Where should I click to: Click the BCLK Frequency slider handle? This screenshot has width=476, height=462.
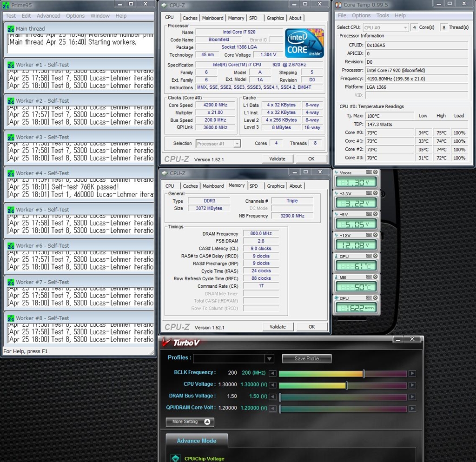tap(364, 373)
